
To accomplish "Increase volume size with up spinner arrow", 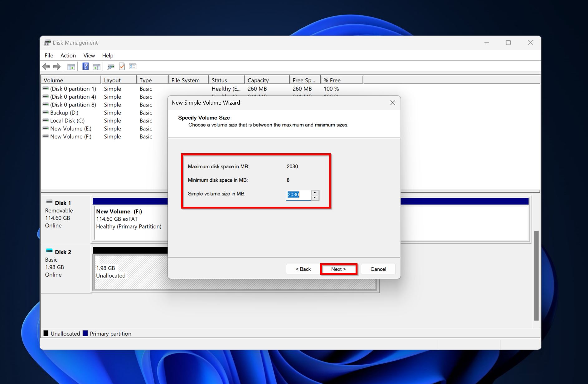I will (315, 193).
